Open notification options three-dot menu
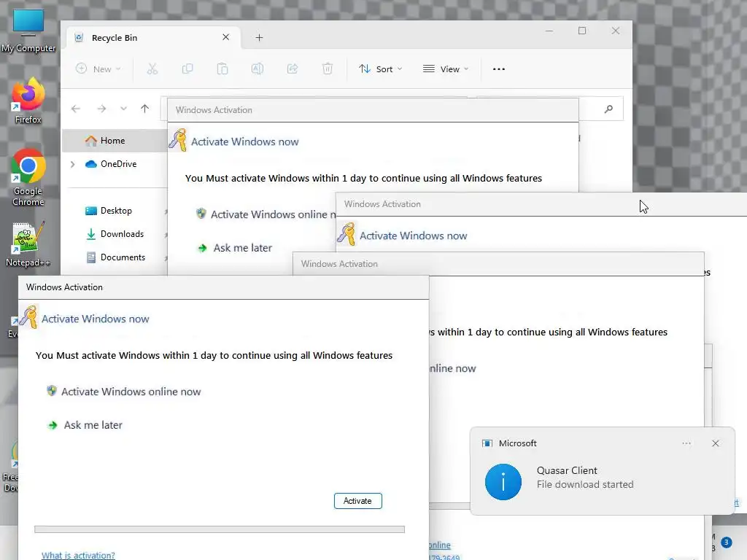The image size is (747, 560). point(686,443)
